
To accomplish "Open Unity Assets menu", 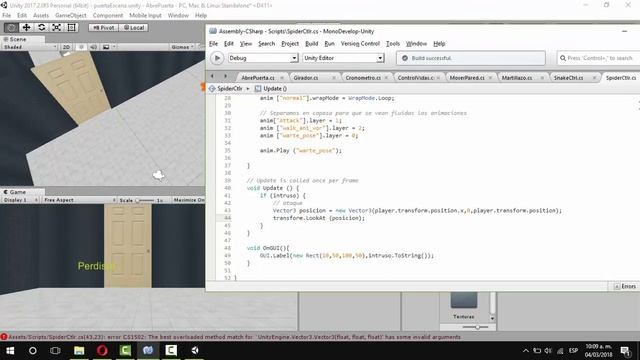I will [x=41, y=16].
